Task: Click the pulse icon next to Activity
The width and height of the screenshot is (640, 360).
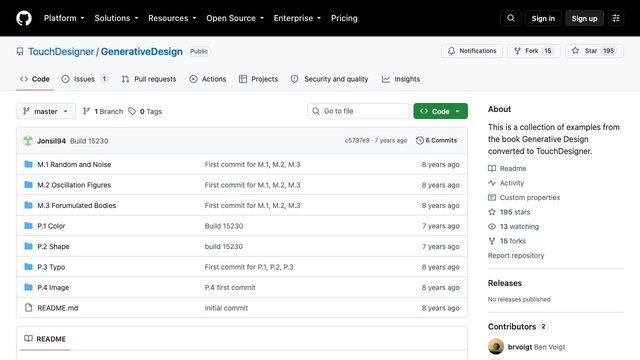Action: coord(492,183)
